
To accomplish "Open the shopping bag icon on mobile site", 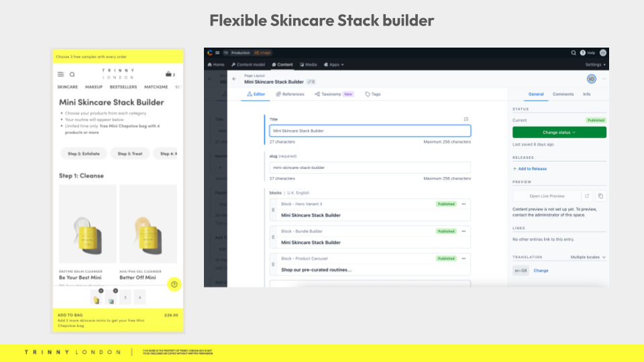I will pos(168,74).
